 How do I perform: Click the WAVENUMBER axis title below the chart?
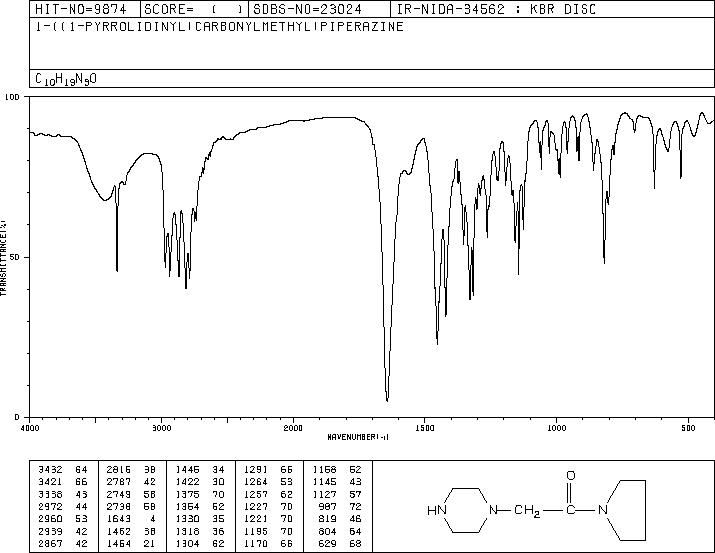tap(358, 437)
